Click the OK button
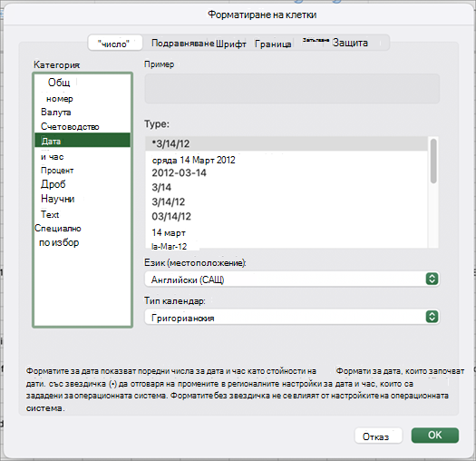The image size is (476, 461). point(434,436)
